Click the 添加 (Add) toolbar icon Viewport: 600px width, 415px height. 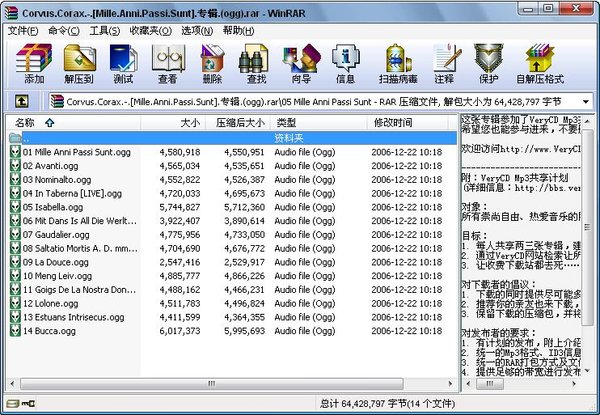click(34, 58)
